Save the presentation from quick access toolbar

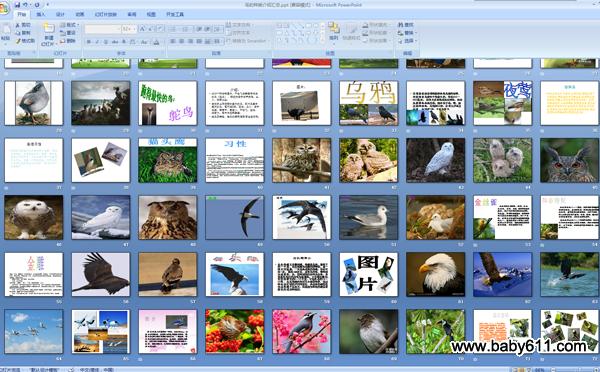tap(17, 5)
